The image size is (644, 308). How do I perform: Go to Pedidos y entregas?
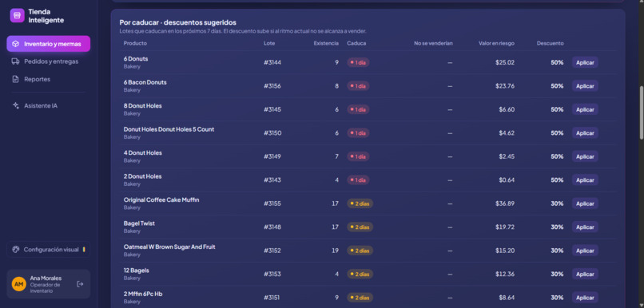point(49,61)
